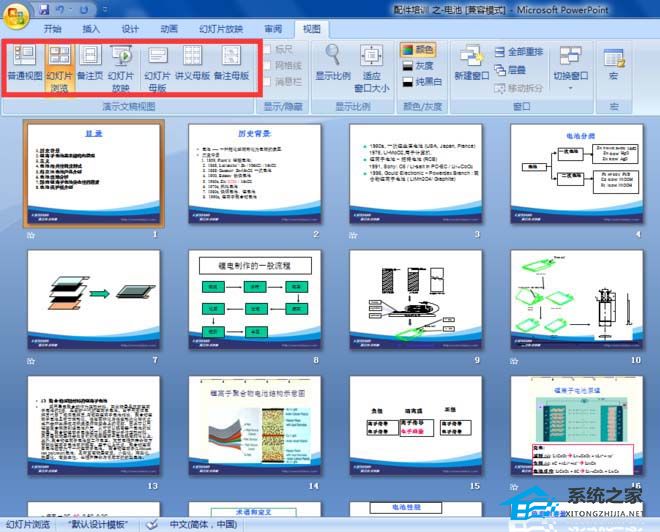Click the 幻灯片浏览 status bar label
The height and width of the screenshot is (532, 660).
point(28,524)
